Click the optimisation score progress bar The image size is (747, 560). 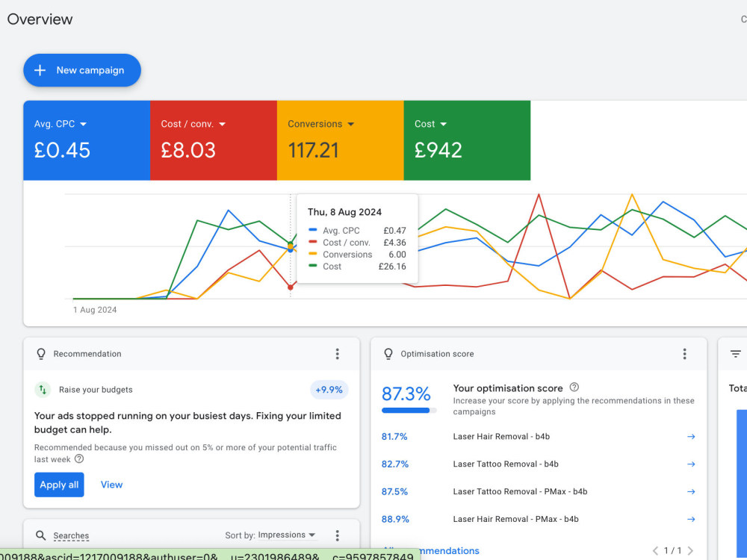409,410
